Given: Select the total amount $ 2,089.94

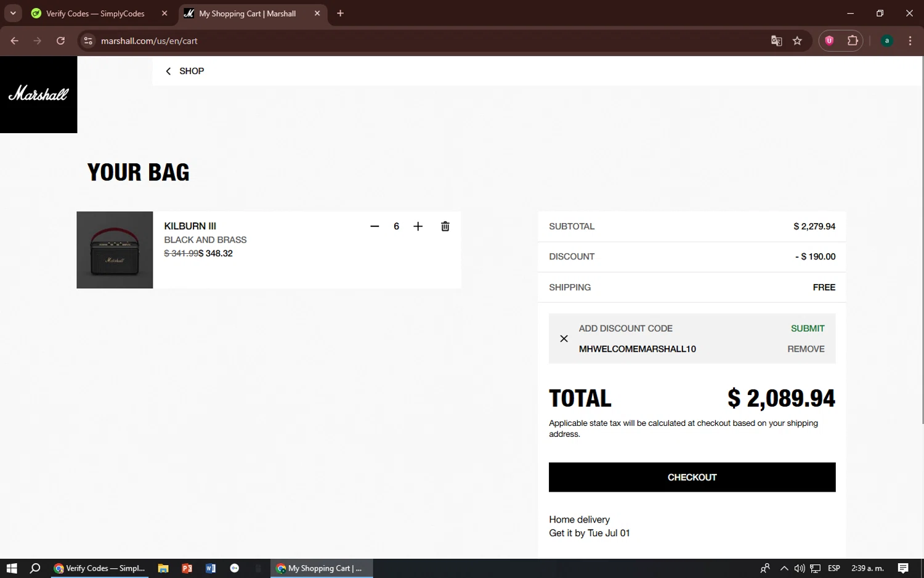Looking at the screenshot, I should [781, 398].
